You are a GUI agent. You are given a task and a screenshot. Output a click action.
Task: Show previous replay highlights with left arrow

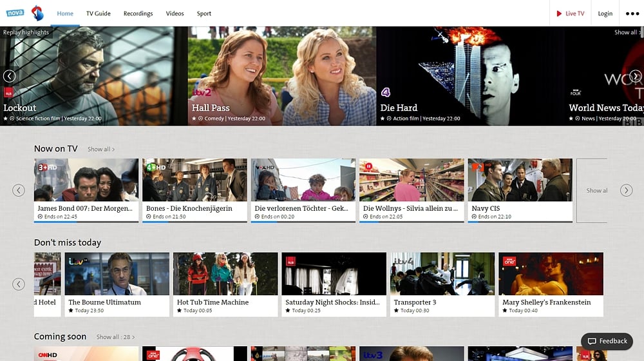(9, 76)
